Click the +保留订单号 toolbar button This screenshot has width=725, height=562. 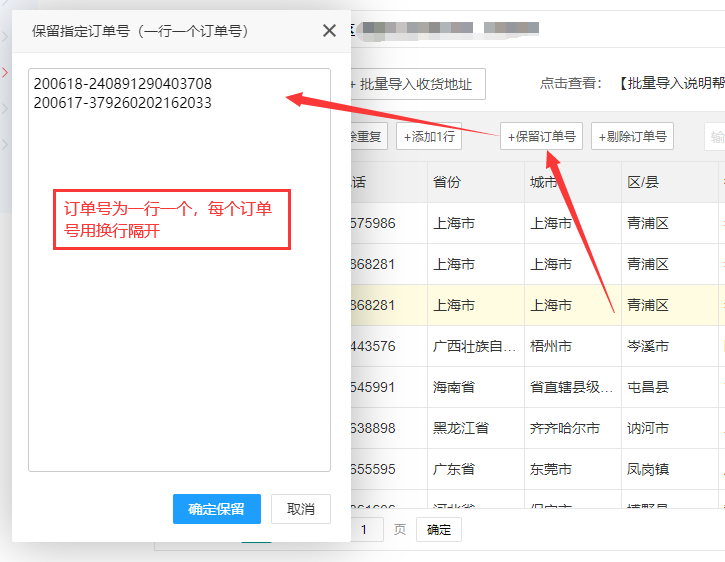pos(541,137)
